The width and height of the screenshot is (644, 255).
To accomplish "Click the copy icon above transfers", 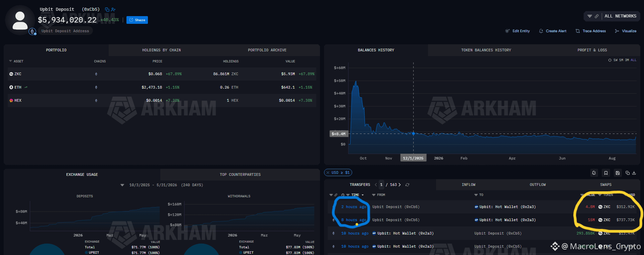I will click(628, 173).
